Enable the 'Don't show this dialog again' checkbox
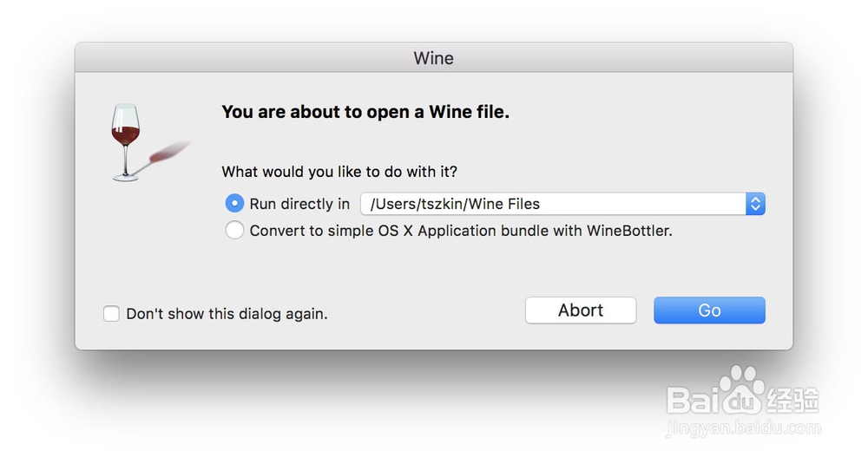Screen dimensions: 868x457 pos(111,314)
